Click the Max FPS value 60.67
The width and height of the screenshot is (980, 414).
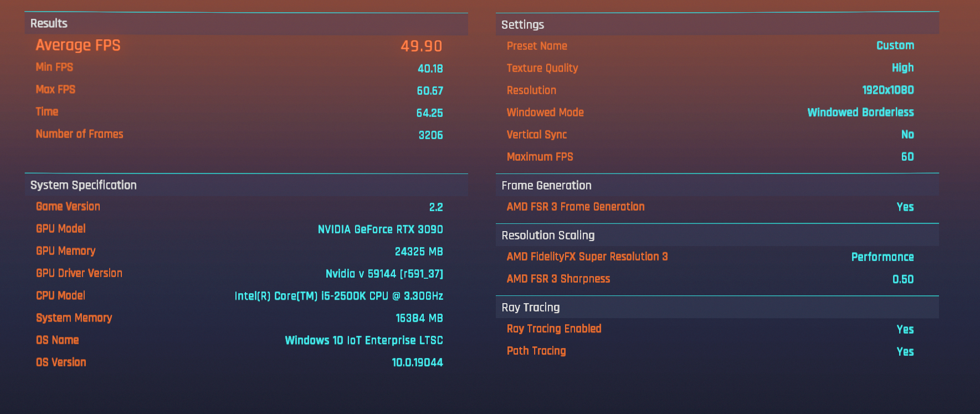(430, 91)
